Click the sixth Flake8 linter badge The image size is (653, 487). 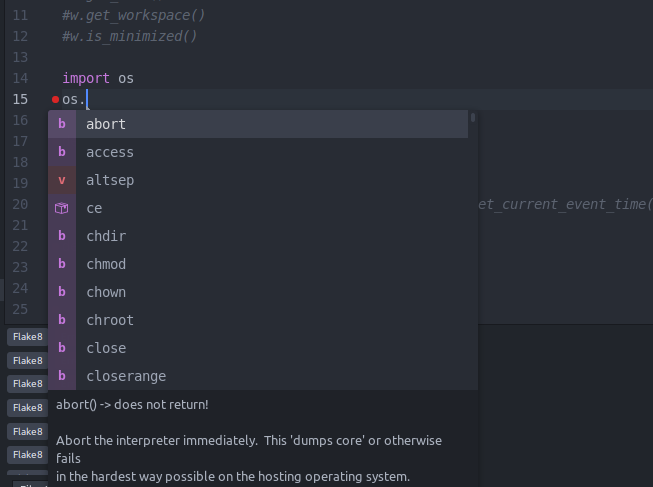pyautogui.click(x=27, y=455)
